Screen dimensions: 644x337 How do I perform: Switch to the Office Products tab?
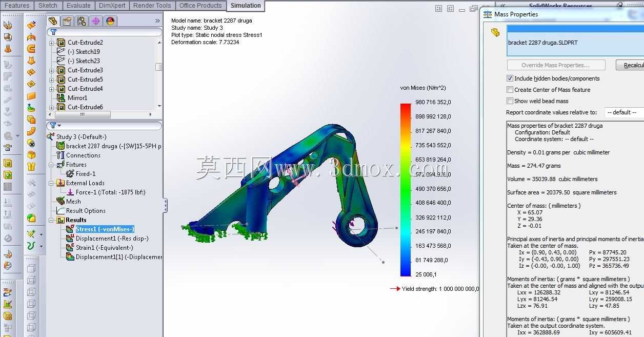point(200,6)
